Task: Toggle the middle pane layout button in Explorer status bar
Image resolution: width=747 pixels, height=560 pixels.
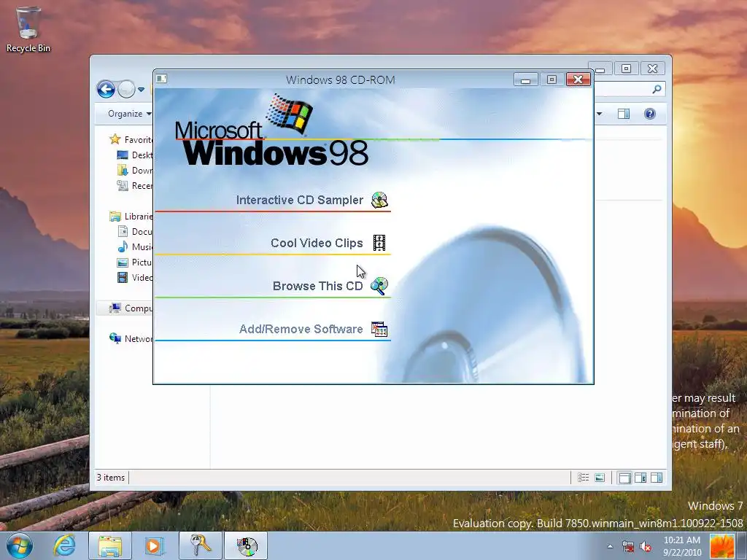Action: click(640, 478)
